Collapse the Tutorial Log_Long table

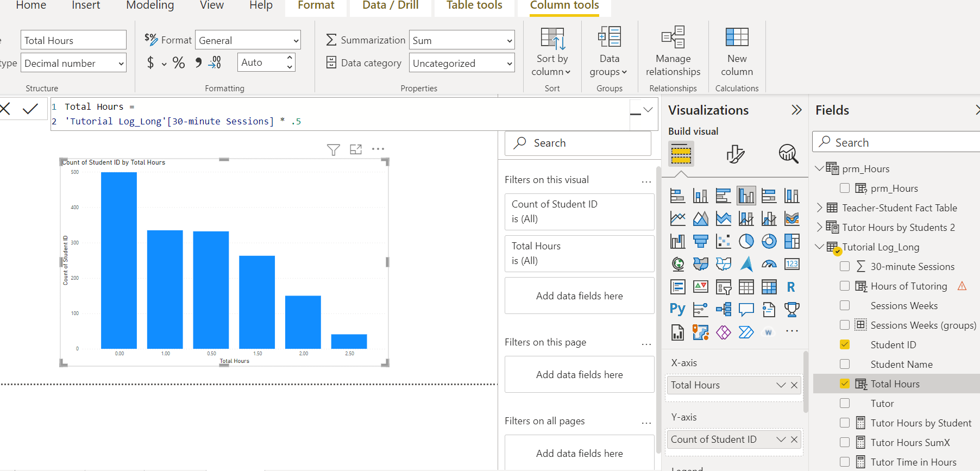click(819, 247)
